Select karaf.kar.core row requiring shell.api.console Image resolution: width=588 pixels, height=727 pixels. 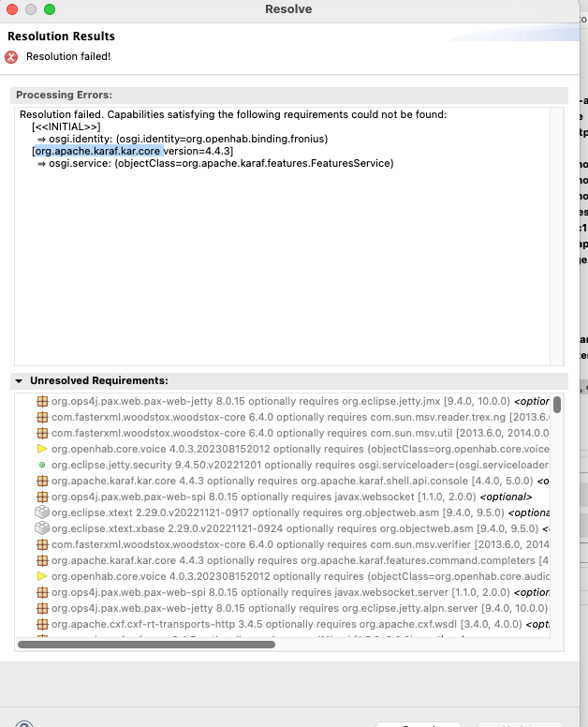(x=281, y=481)
